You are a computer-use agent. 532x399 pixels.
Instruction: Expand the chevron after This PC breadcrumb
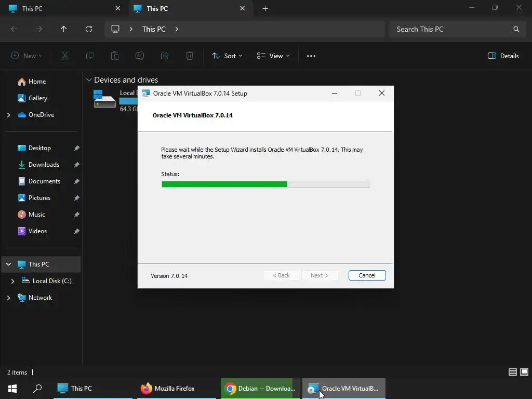[x=177, y=29]
